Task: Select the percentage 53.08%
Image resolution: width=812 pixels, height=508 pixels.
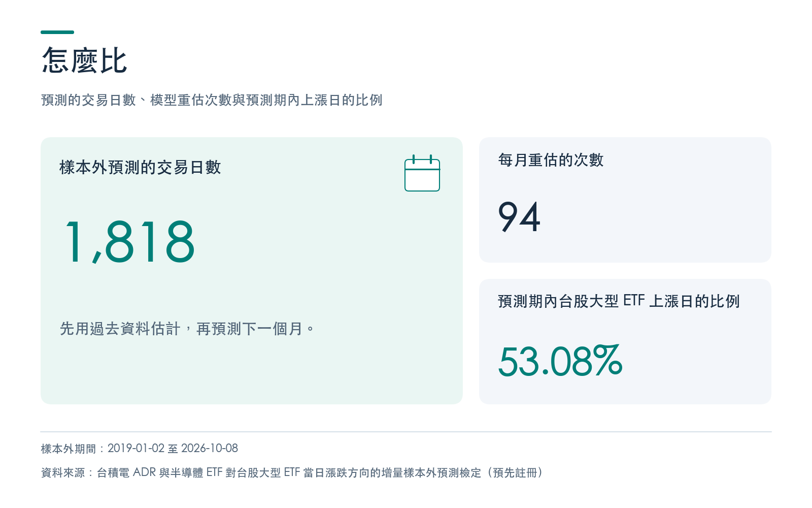Action: tap(560, 361)
